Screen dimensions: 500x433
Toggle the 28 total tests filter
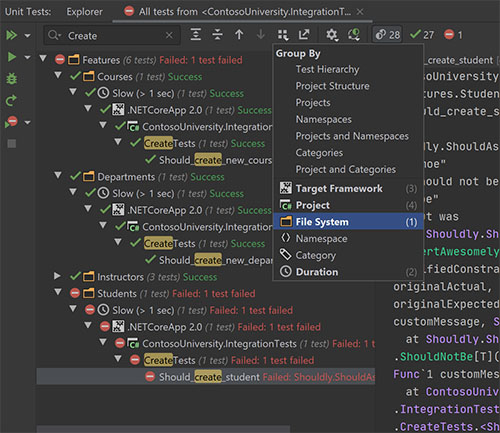point(387,35)
